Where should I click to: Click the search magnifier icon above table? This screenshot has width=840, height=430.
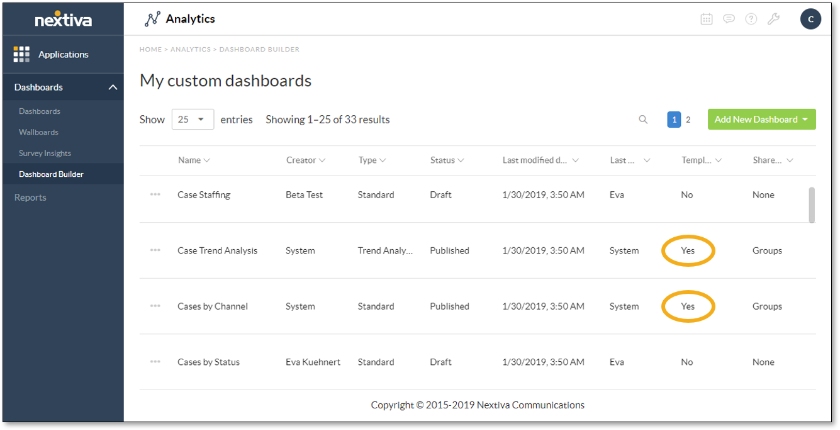643,120
